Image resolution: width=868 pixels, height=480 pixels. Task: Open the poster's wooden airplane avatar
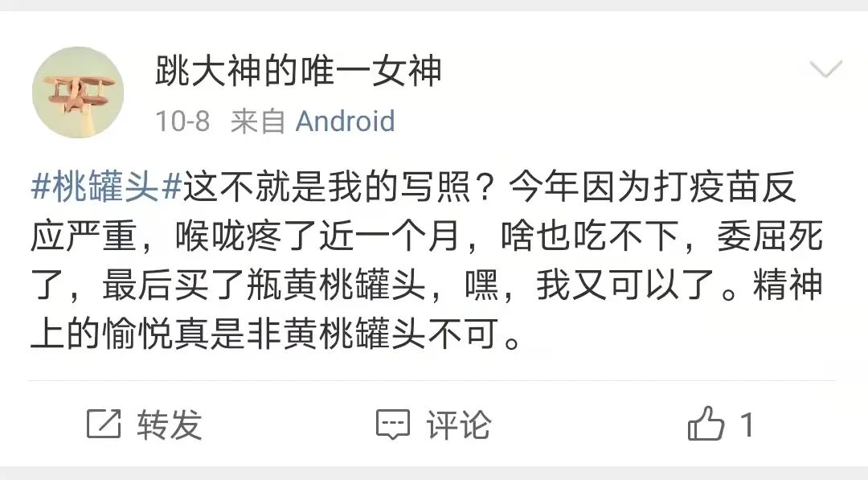tap(77, 92)
